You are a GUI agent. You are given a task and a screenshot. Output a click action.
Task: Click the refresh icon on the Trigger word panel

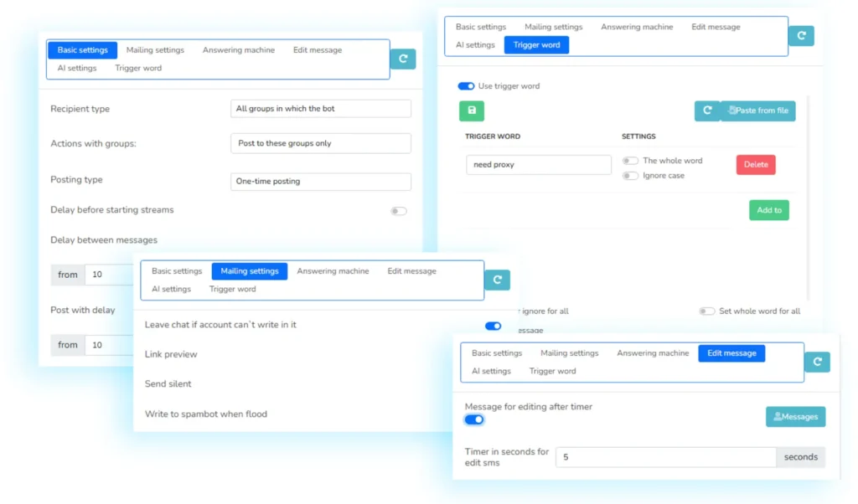click(x=801, y=36)
